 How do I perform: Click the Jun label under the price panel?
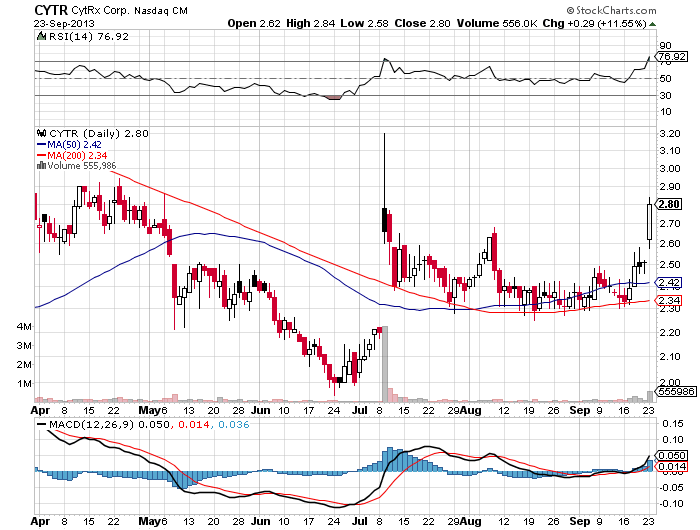click(260, 410)
